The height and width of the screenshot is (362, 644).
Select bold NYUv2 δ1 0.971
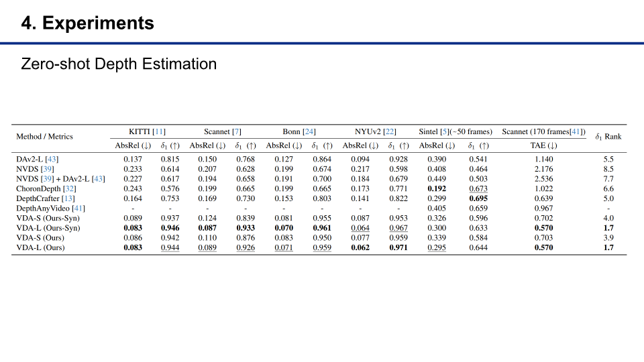click(x=398, y=247)
